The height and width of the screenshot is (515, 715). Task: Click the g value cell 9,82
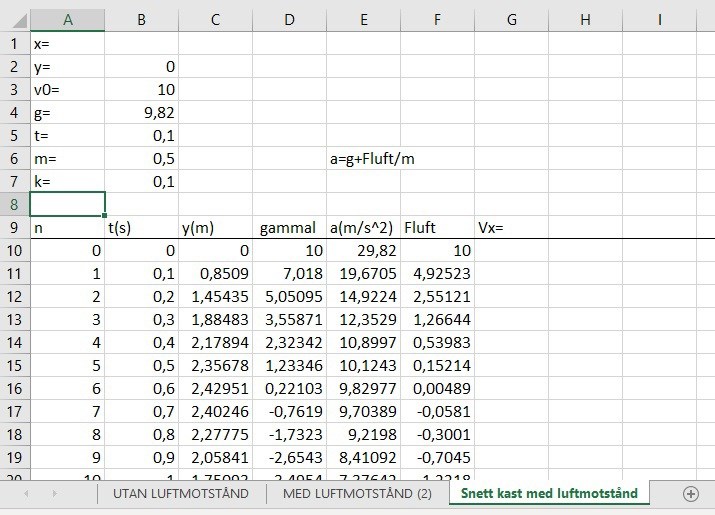(142, 113)
